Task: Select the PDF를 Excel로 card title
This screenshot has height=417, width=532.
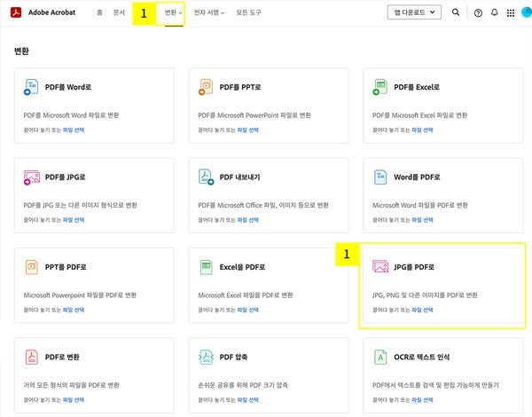Action: (x=417, y=87)
